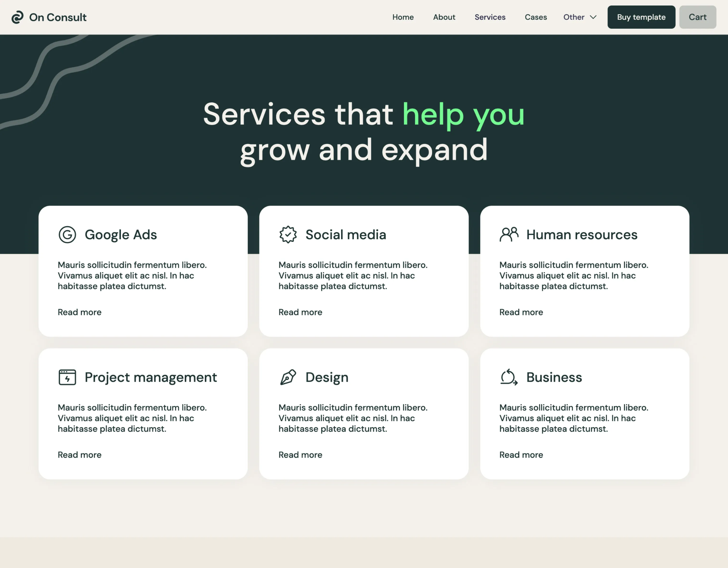Go to the Home nav item
The image size is (728, 568).
[x=403, y=17]
